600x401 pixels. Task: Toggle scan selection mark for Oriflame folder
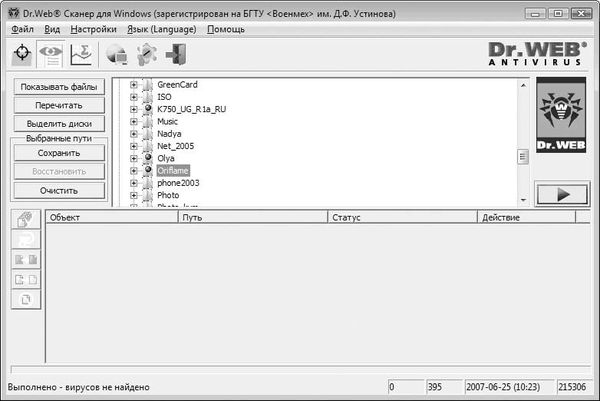tap(147, 171)
